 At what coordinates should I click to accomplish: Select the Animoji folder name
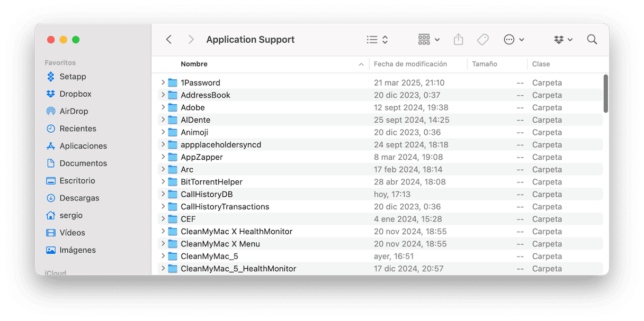[194, 132]
